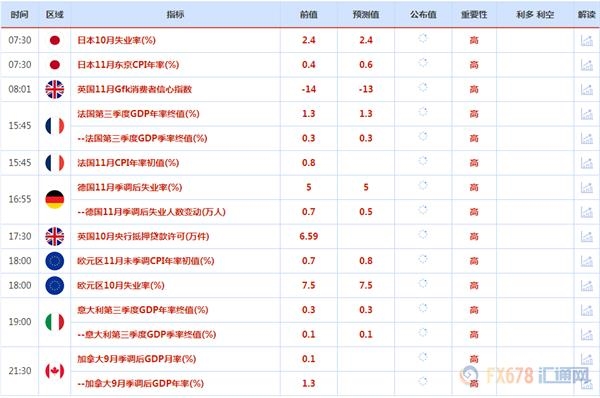Image resolution: width=600 pixels, height=398 pixels.
Task: Open chart icon for 日本11月东京CPI年率 row
Action: [x=587, y=65]
